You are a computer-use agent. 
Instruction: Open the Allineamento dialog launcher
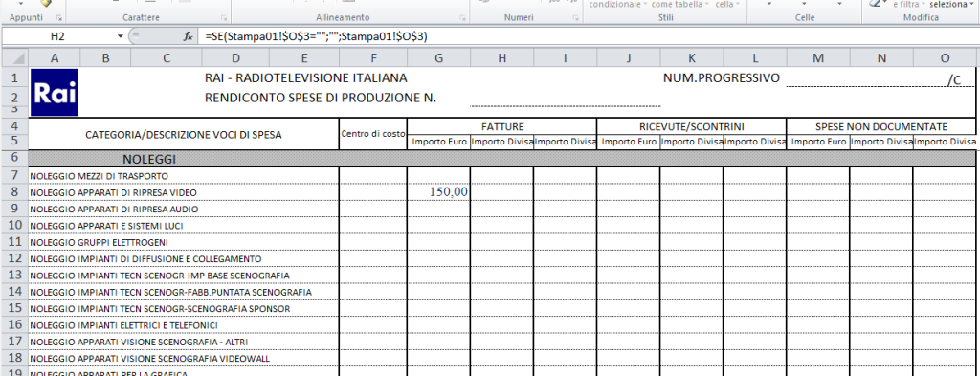point(462,18)
